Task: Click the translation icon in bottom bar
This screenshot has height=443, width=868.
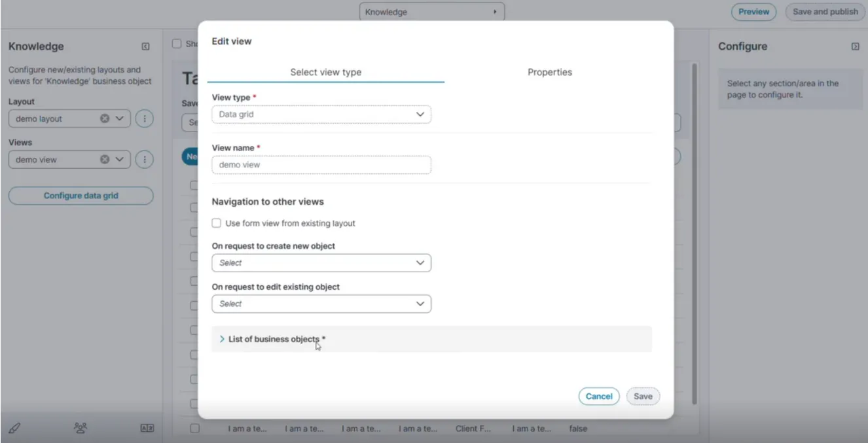Action: coord(147,428)
